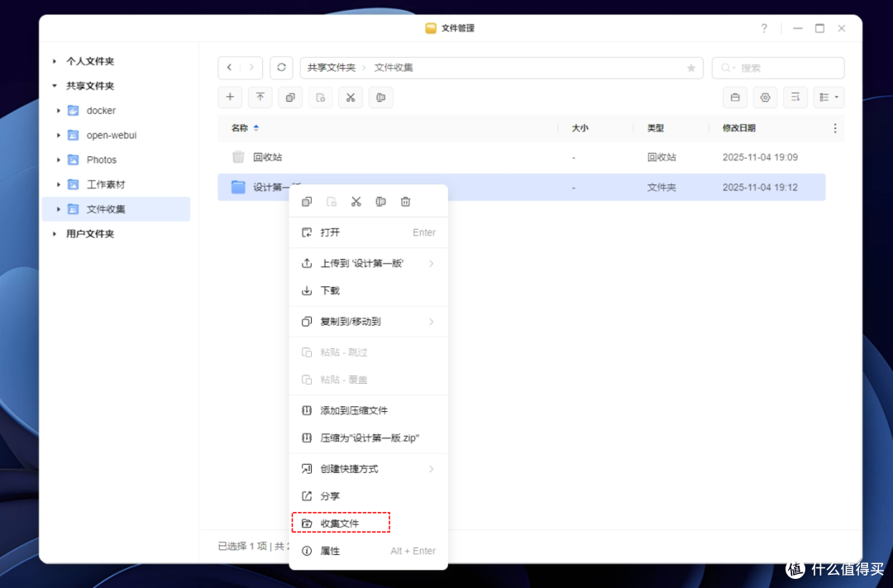Expand the 工作素材 folder arrow
893x588 pixels.
tap(58, 184)
